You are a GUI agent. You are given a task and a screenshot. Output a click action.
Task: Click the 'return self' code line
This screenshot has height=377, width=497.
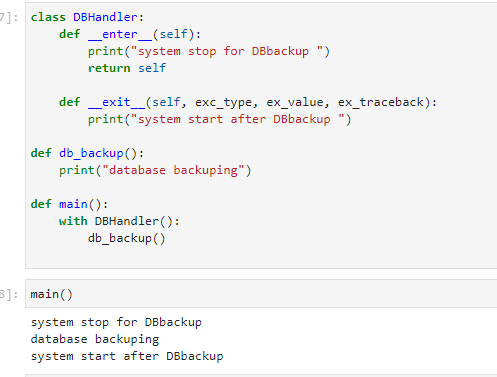point(127,68)
